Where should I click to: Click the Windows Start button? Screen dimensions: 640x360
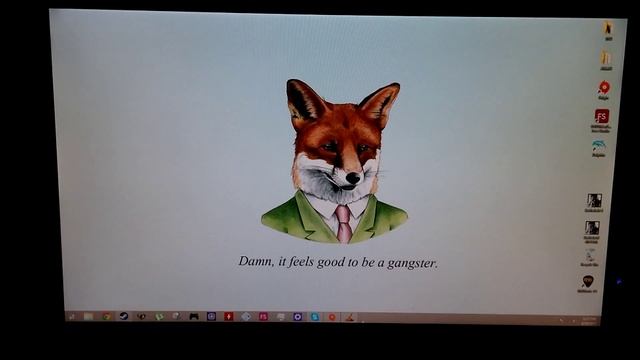72,316
